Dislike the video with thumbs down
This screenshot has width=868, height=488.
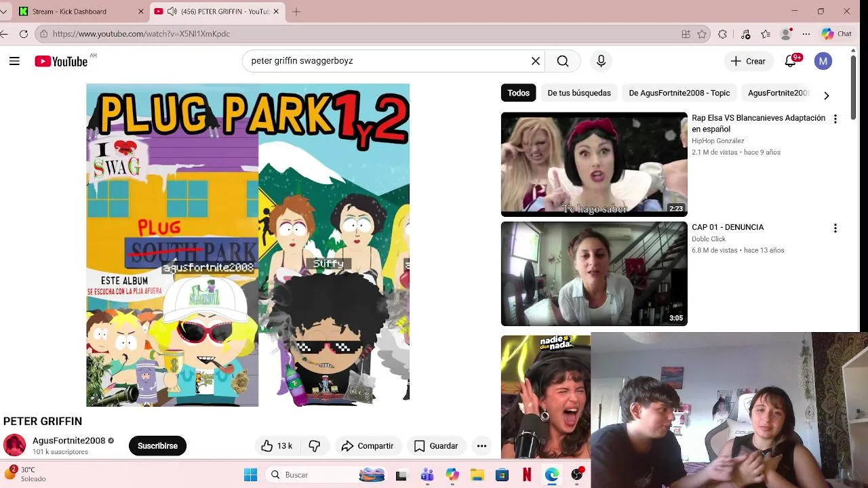314,445
